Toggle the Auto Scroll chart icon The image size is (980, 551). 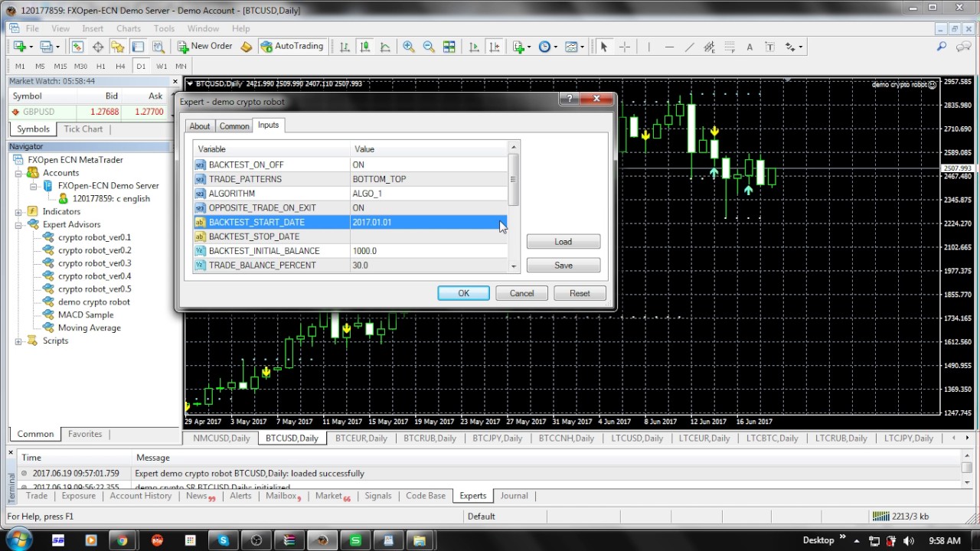[474, 47]
